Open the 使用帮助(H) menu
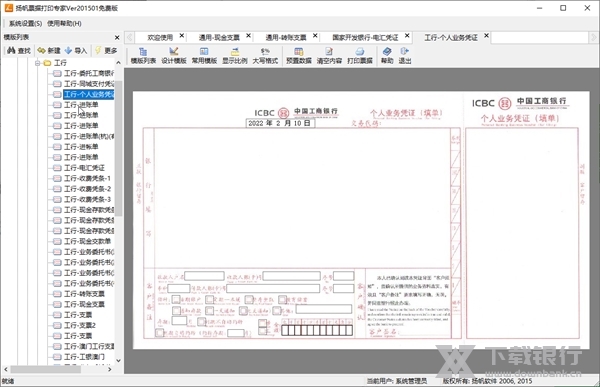 coord(64,23)
